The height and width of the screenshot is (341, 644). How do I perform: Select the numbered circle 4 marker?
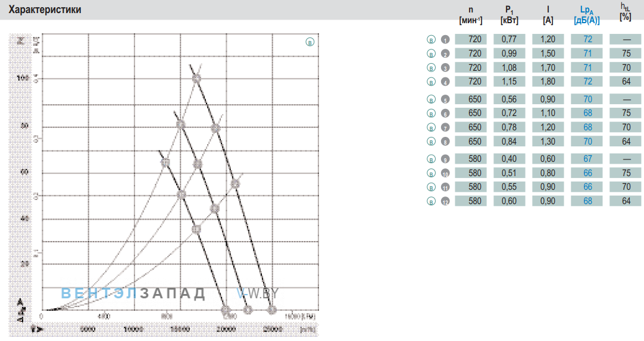point(445,82)
